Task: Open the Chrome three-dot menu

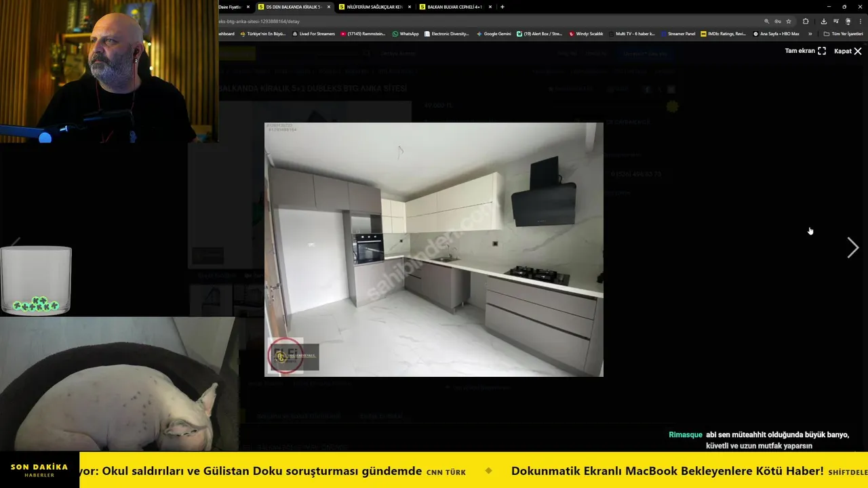Action: click(x=860, y=21)
